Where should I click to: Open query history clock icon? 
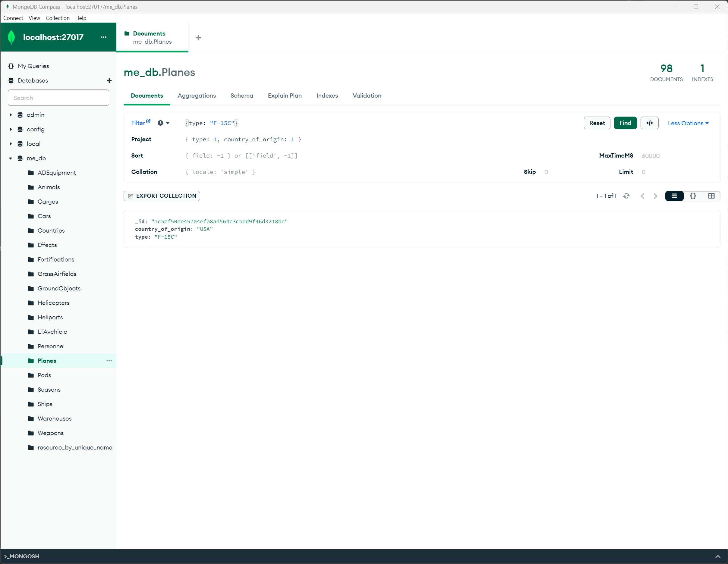pyautogui.click(x=160, y=123)
